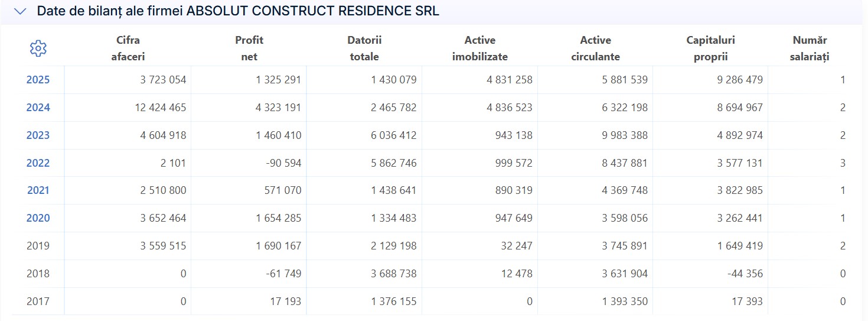Select the 2025 total debts 1 430 079
The width and height of the screenshot is (868, 321).
tap(394, 80)
